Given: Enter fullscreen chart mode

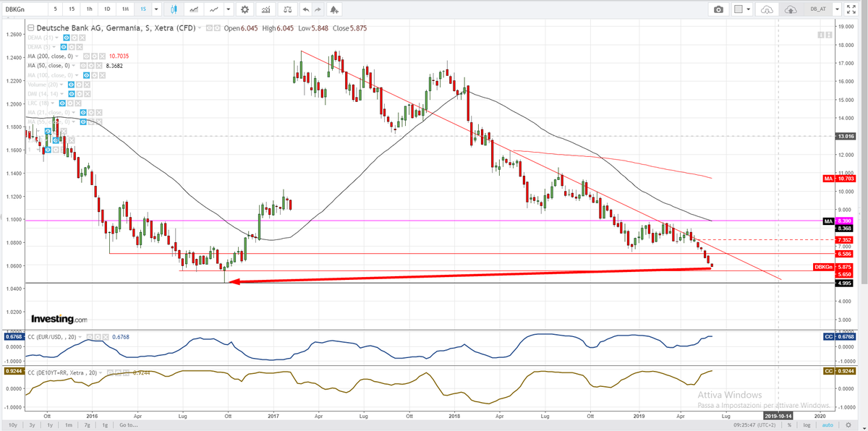Looking at the screenshot, I should pyautogui.click(x=851, y=9).
